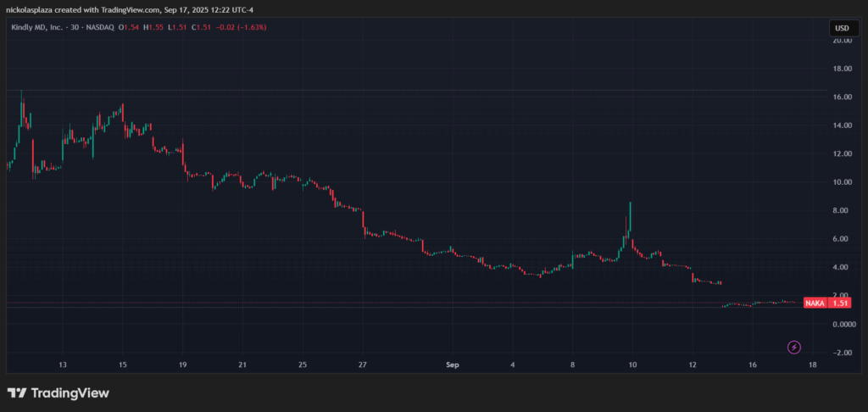The width and height of the screenshot is (868, 412).
Task: Click the 20.00 price axis label
Action: pyautogui.click(x=842, y=41)
